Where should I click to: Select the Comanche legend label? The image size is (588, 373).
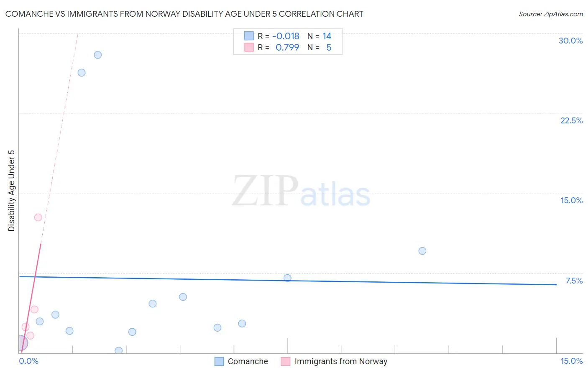click(x=248, y=361)
